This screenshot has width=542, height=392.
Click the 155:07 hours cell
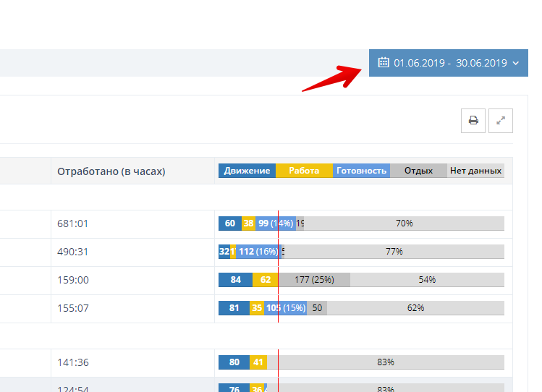click(x=72, y=308)
